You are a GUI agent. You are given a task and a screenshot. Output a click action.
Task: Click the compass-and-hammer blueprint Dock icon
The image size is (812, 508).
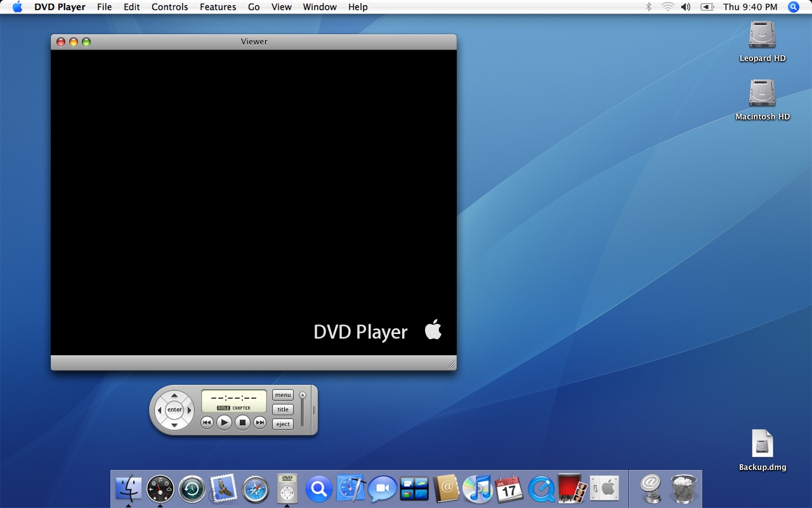351,489
